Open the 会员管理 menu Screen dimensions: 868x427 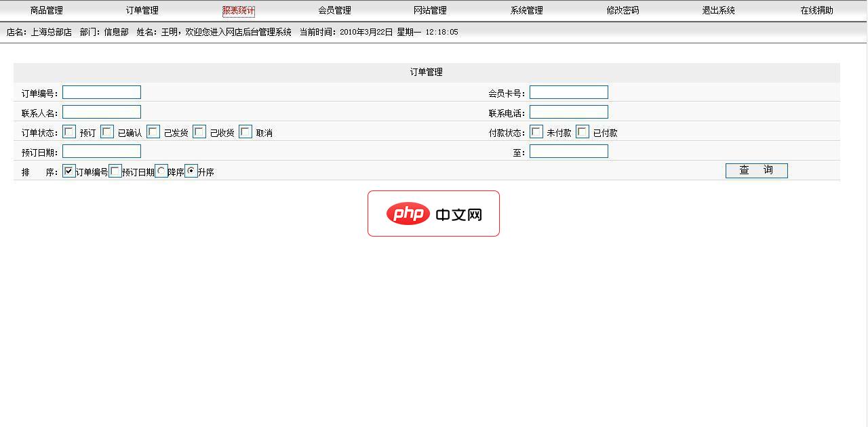333,9
